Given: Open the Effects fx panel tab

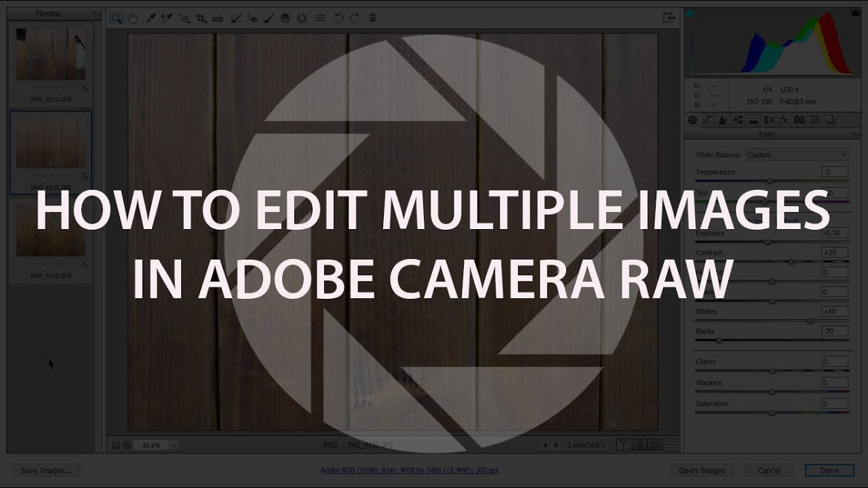Looking at the screenshot, I should pyautogui.click(x=784, y=120).
